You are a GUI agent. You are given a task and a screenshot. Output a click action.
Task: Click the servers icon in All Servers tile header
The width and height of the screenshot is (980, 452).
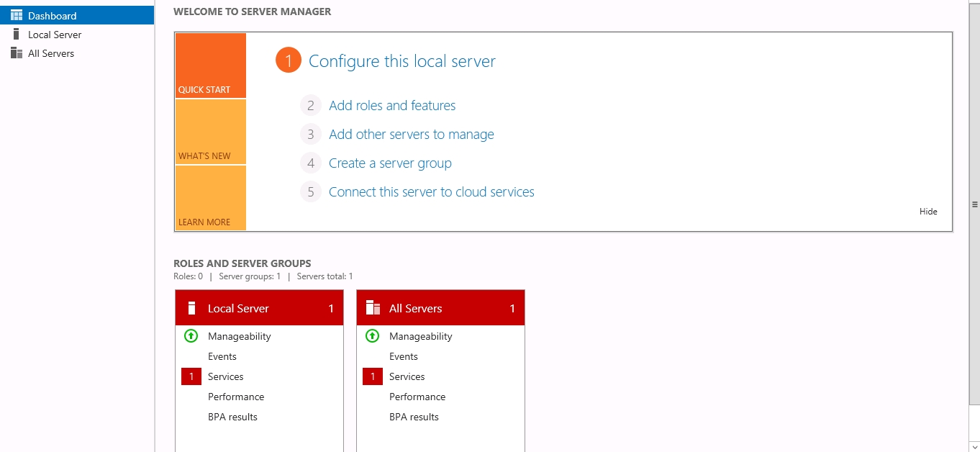[x=373, y=308]
